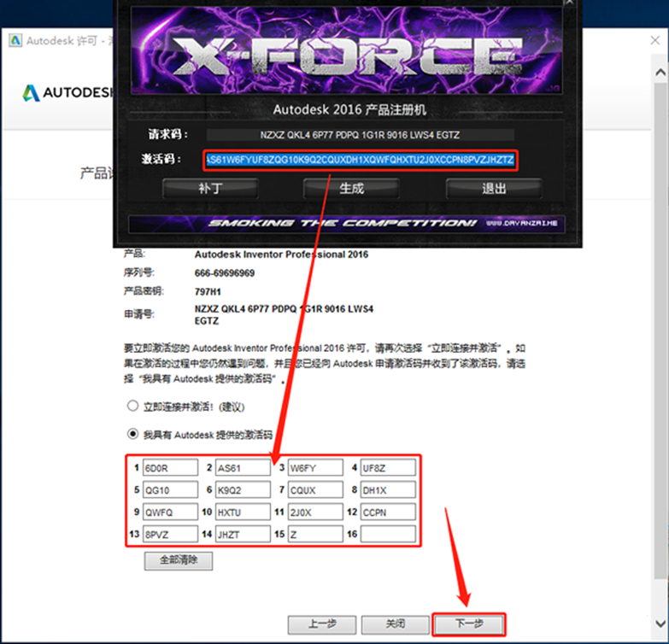Click the scrollbar up arrow in Autodesk window
This screenshot has height=644, width=669.
pyautogui.click(x=660, y=72)
